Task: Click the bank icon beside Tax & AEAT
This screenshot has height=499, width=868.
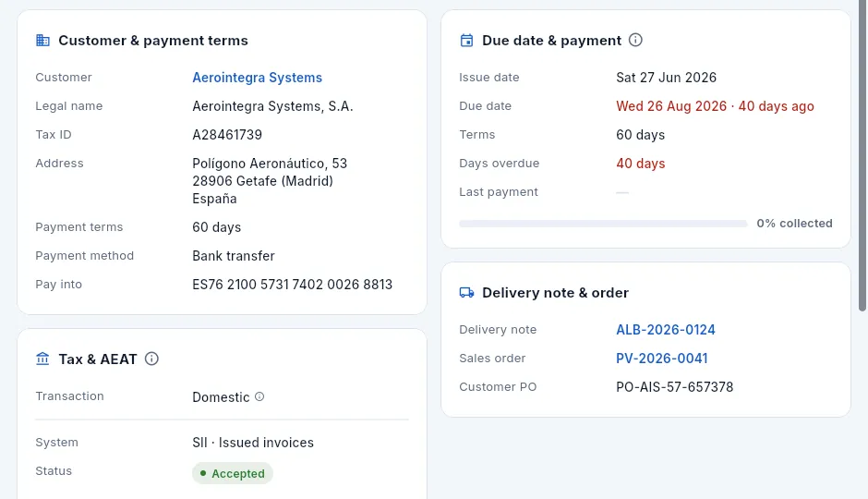Action: click(42, 359)
